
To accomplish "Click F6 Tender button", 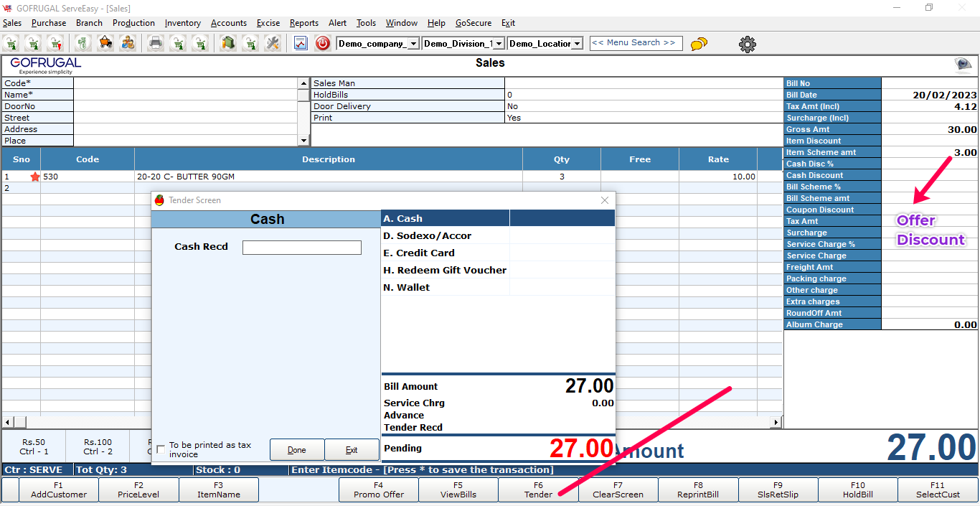I will [538, 489].
